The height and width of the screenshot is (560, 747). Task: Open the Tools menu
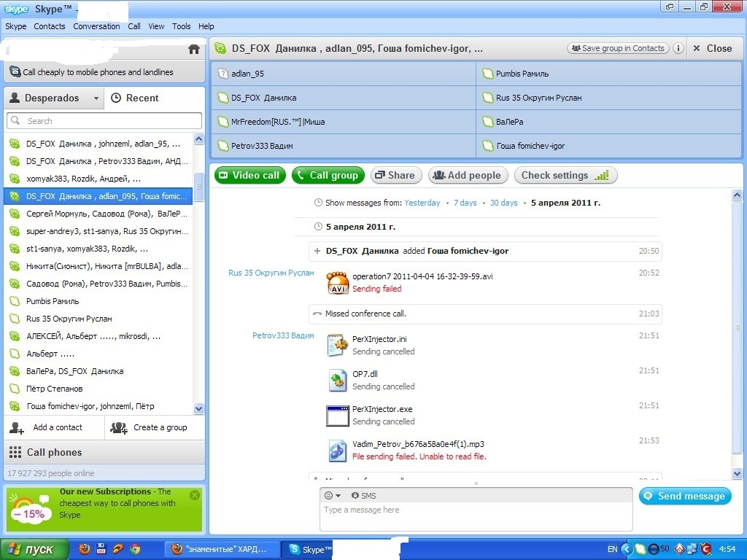point(181,26)
